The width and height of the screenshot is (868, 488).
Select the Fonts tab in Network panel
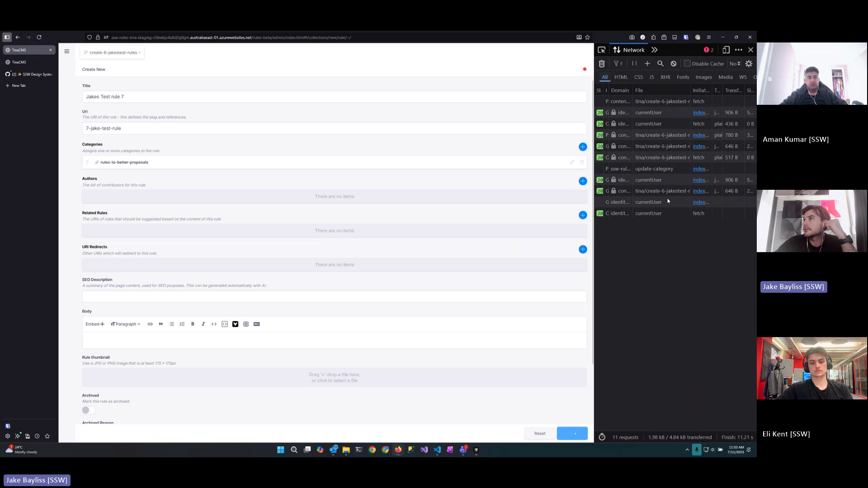[x=683, y=77]
